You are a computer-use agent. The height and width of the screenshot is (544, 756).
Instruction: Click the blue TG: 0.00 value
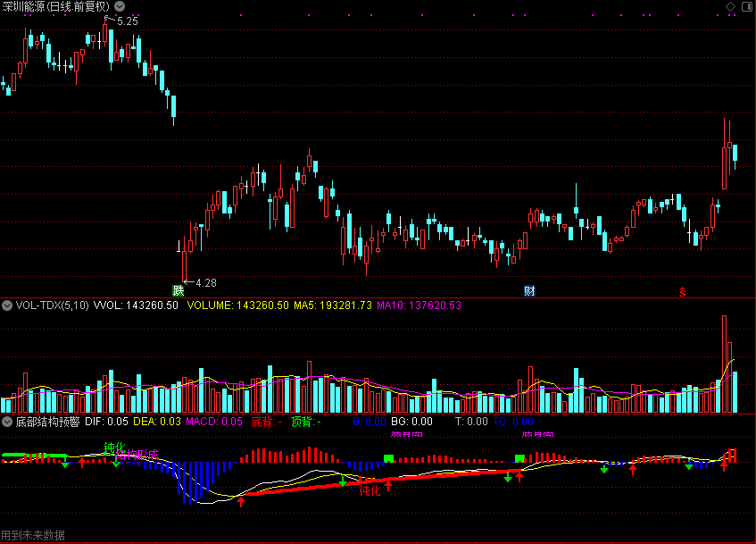513,422
